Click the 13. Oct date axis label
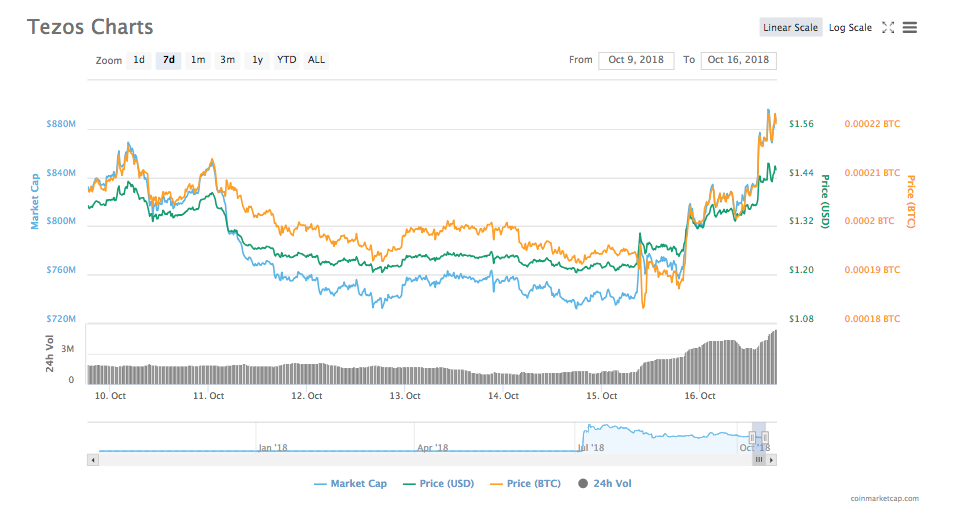 tap(405, 396)
